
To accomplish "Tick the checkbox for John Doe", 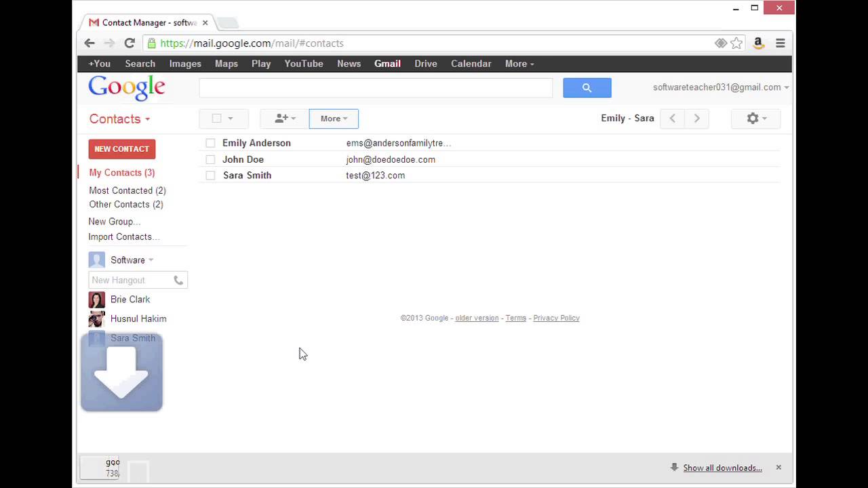I will click(x=210, y=159).
